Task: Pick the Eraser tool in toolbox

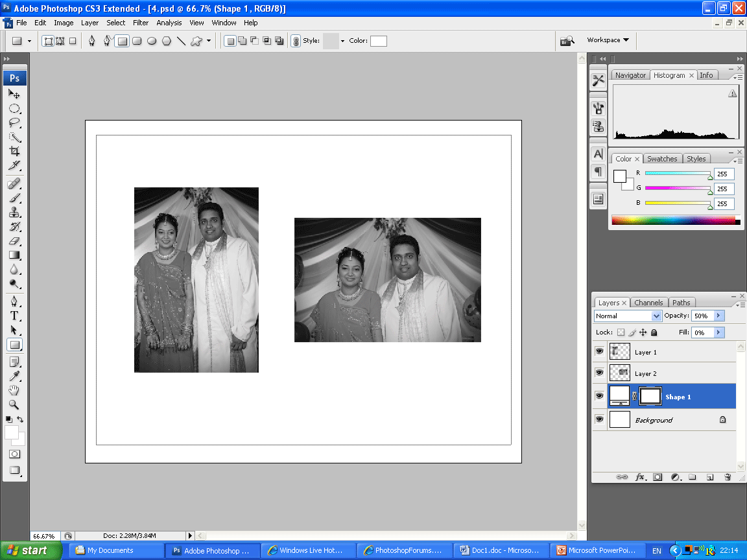Action: [14, 241]
